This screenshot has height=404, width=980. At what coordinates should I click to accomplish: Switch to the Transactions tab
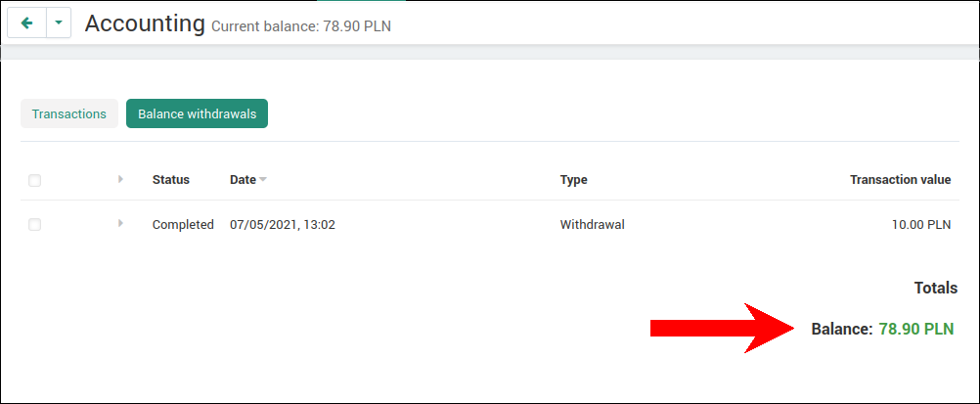click(69, 113)
